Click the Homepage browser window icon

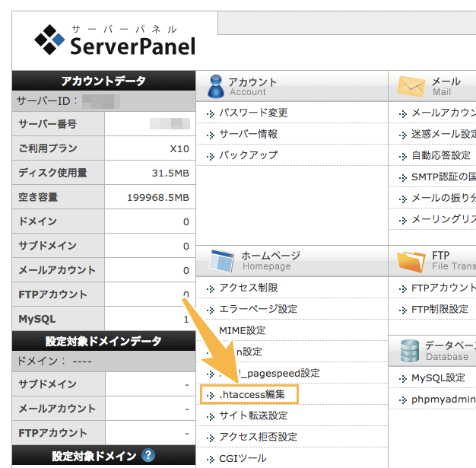[221, 261]
